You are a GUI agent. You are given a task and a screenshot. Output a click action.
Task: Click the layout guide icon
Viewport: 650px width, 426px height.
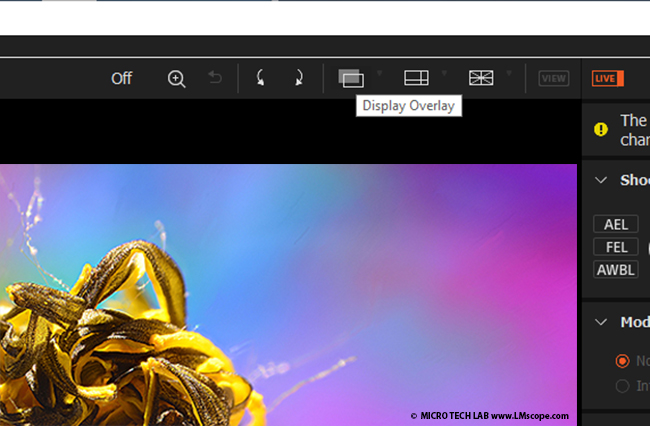coord(416,78)
